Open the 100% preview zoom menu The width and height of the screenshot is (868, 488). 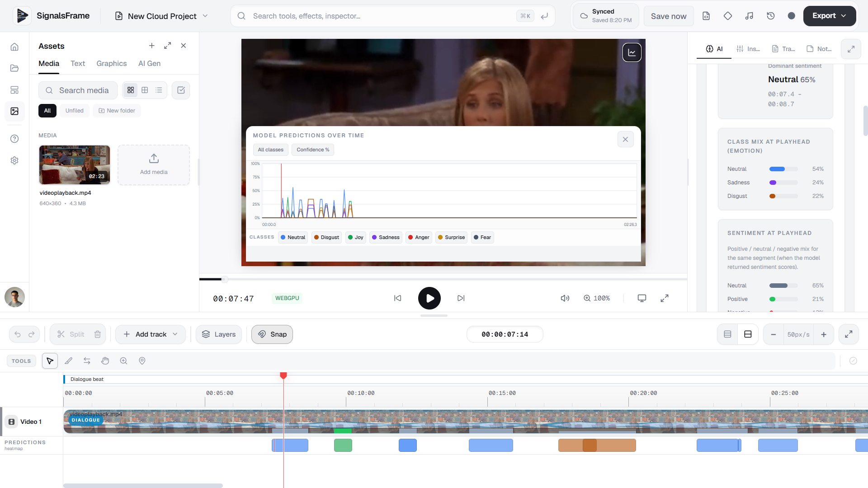(x=597, y=298)
